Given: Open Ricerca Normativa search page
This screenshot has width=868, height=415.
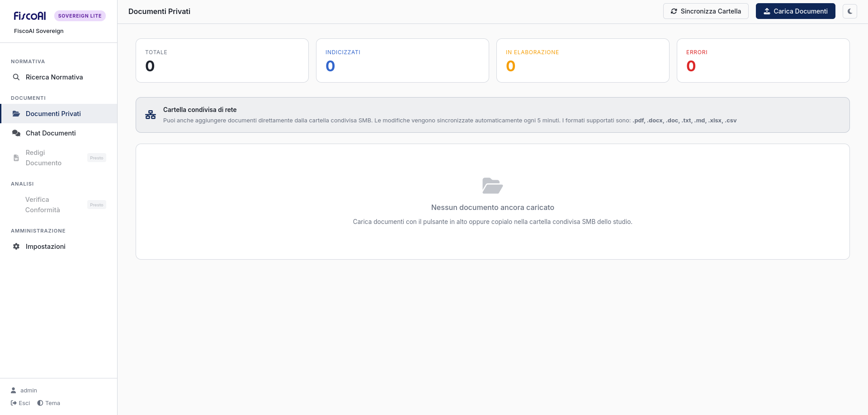Looking at the screenshot, I should [x=59, y=77].
